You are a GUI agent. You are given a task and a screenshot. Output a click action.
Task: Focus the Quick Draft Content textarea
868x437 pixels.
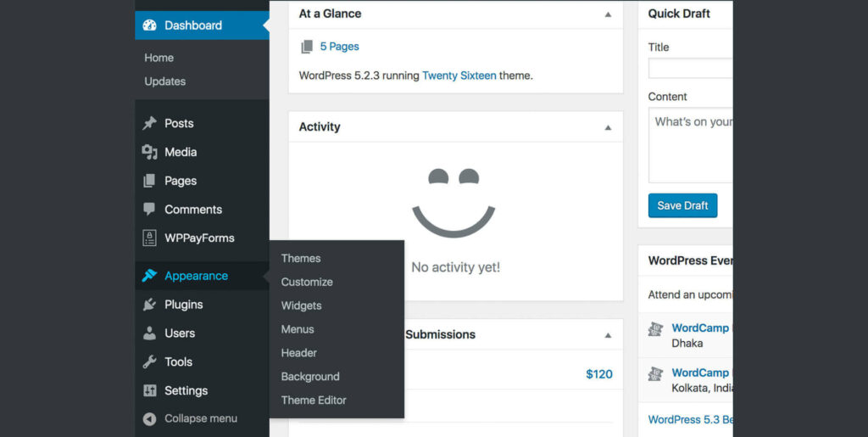tap(691, 145)
